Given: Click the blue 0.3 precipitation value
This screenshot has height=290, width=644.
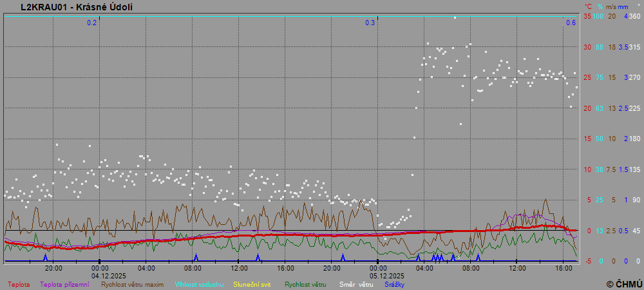Looking at the screenshot, I should 370,23.
